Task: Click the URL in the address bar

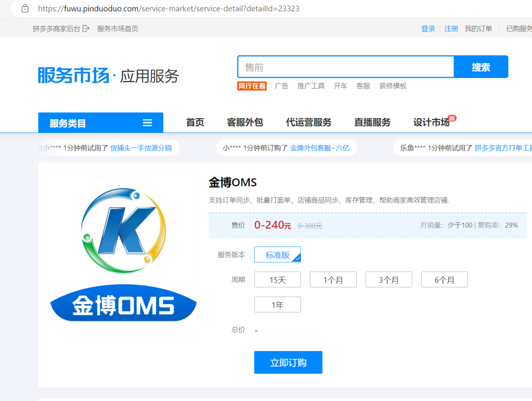Action: point(168,8)
